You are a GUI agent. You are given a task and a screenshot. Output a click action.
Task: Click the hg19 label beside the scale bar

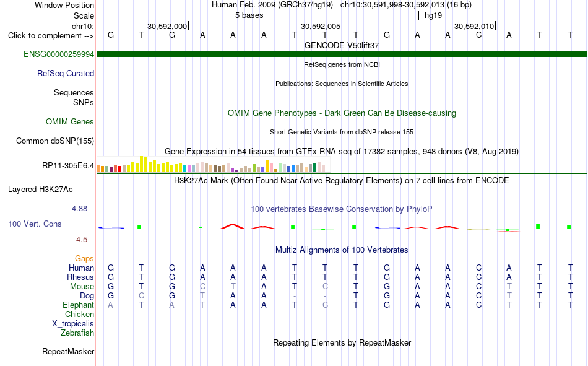click(x=433, y=15)
